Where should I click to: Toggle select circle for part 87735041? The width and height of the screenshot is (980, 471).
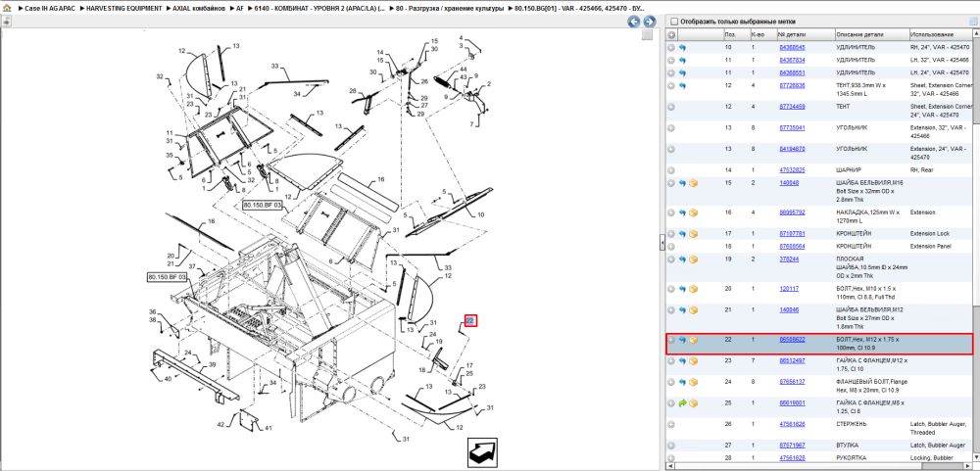click(x=671, y=128)
